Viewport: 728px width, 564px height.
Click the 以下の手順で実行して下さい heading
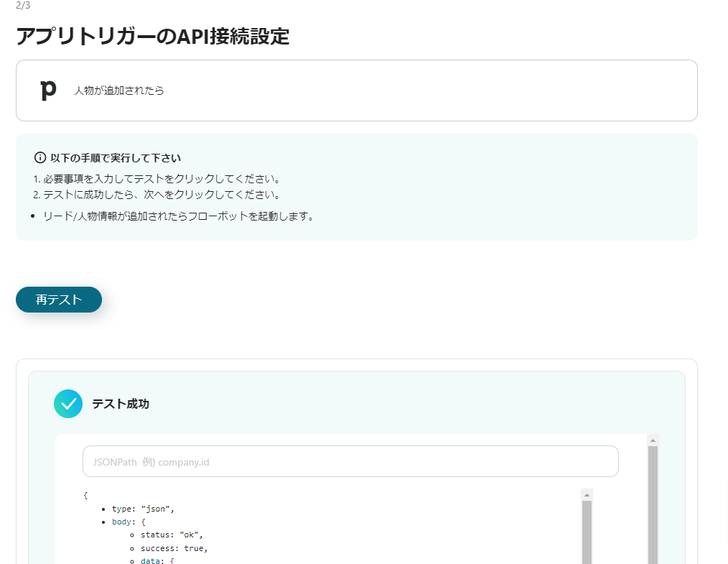point(116,158)
